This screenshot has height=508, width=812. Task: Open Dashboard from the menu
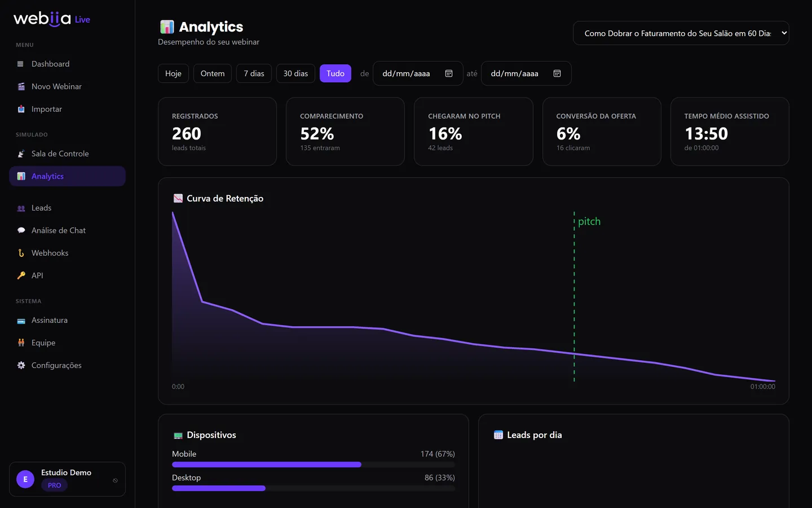click(67, 64)
